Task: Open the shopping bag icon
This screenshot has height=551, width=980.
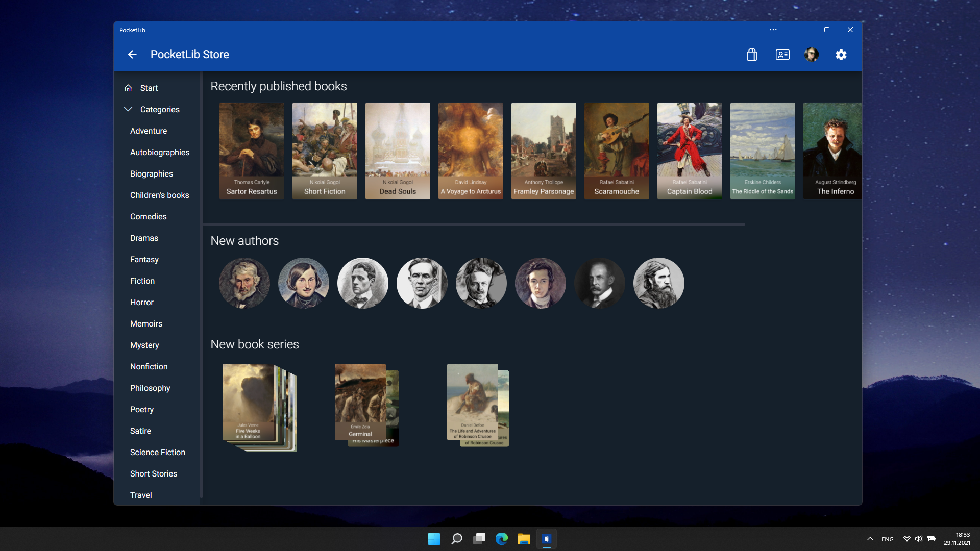Action: (x=751, y=55)
